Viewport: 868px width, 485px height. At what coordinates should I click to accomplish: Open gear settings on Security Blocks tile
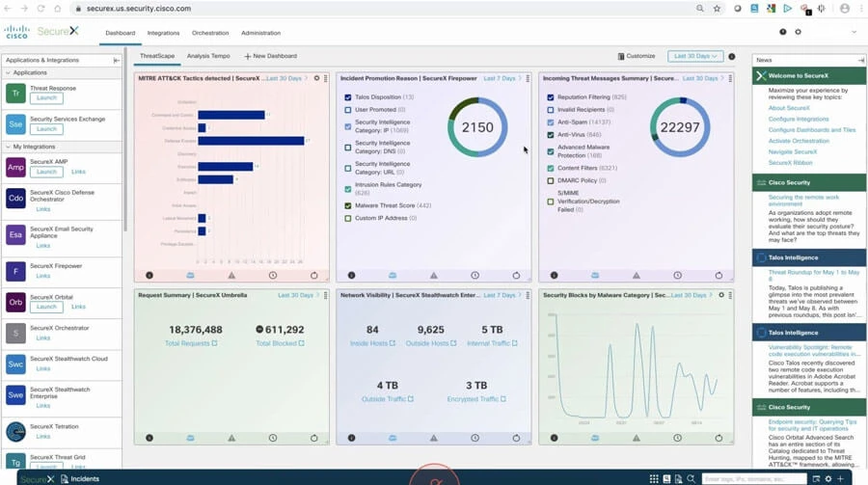coord(721,295)
